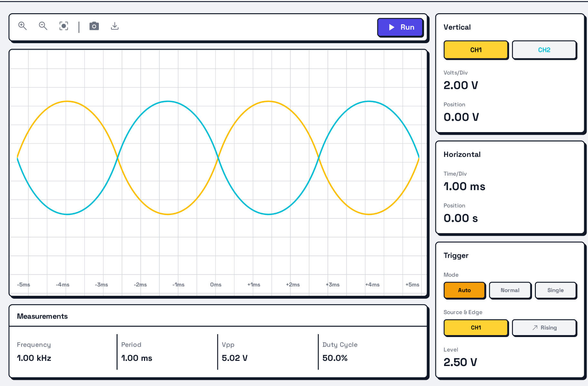Click the 0ms marker on time axis
Screen dimensions: 588x386
[x=216, y=285]
